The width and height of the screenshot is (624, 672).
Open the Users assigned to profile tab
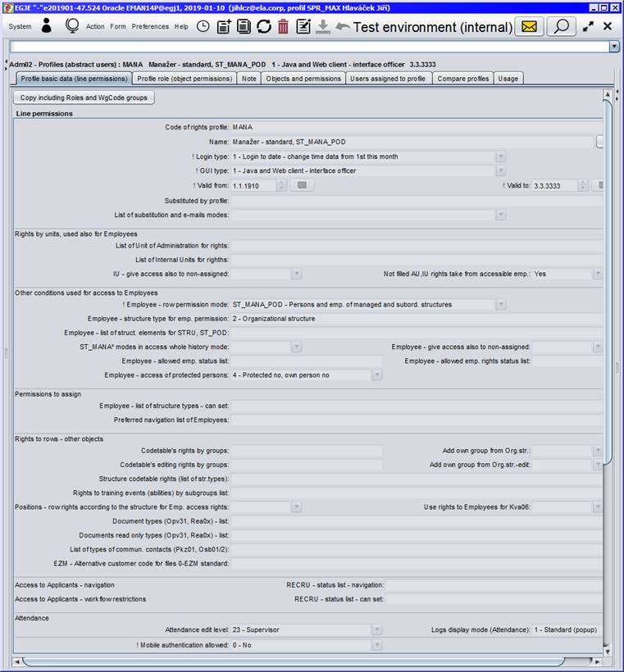(x=388, y=79)
